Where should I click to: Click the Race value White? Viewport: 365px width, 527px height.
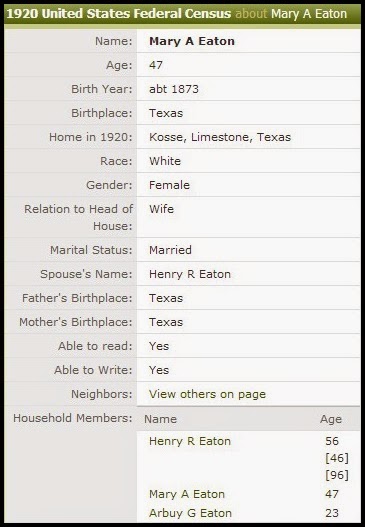point(165,161)
